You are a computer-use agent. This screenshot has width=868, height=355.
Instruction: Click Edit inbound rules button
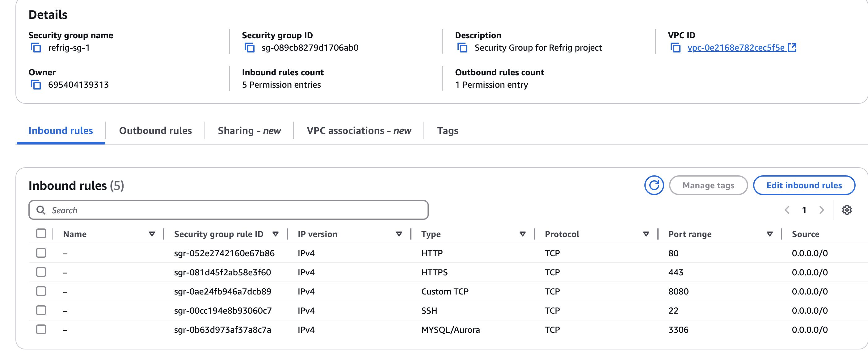click(804, 185)
